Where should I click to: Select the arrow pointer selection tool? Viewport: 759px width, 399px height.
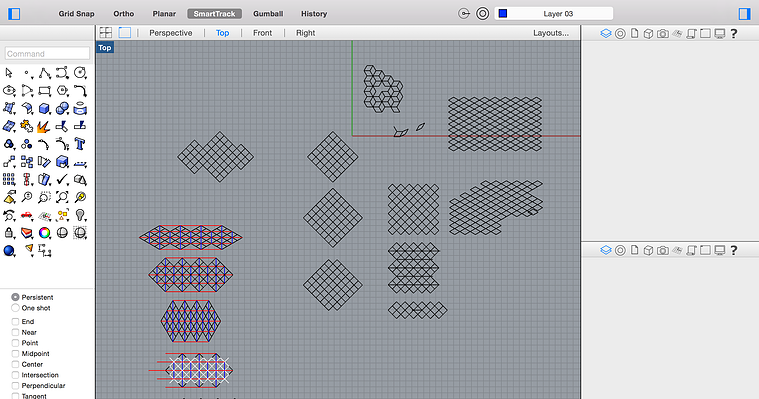coord(9,73)
